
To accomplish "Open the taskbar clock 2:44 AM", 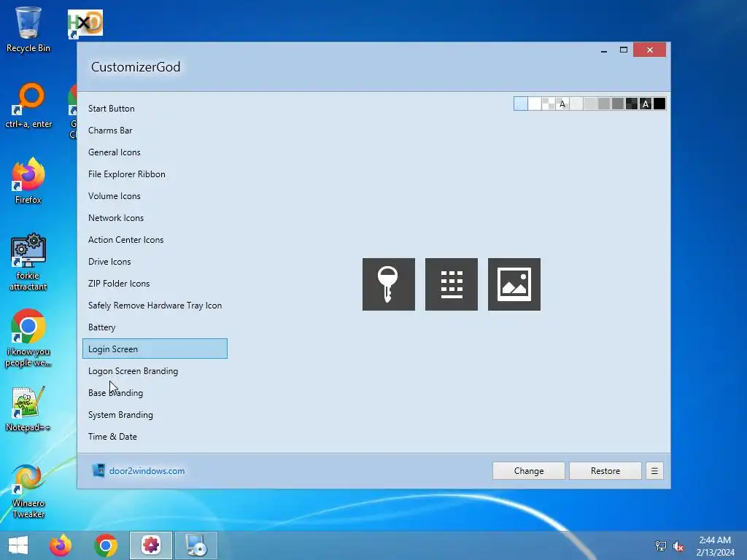I will 715,546.
